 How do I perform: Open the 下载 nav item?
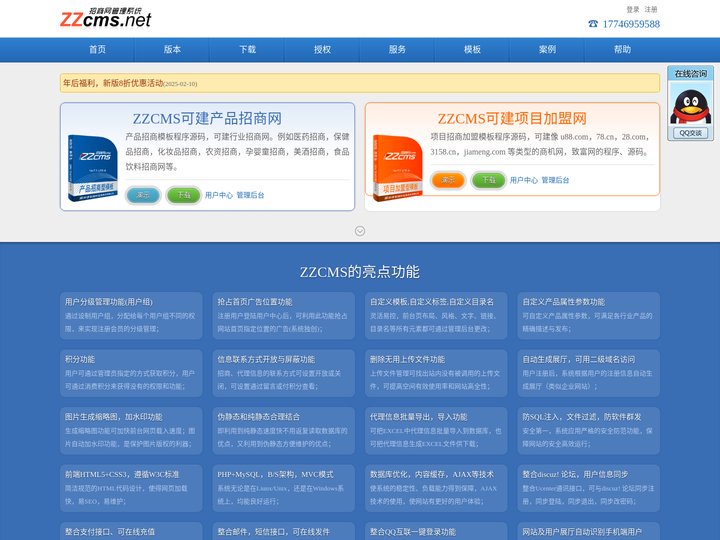pos(248,50)
